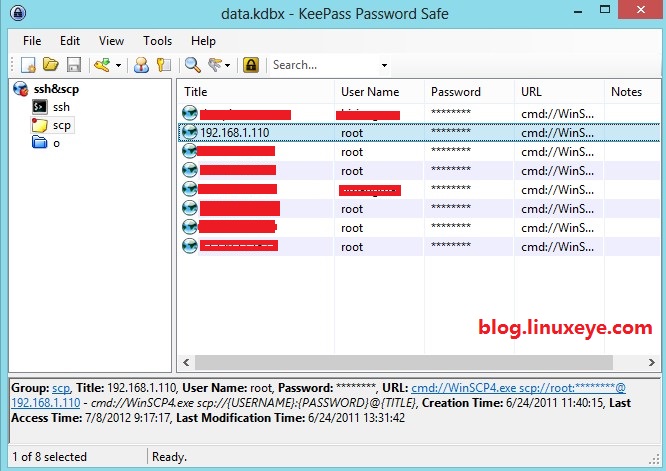Viewport: 666px width, 471px height.
Task: Click the ssh terminal icon
Action: (40, 107)
